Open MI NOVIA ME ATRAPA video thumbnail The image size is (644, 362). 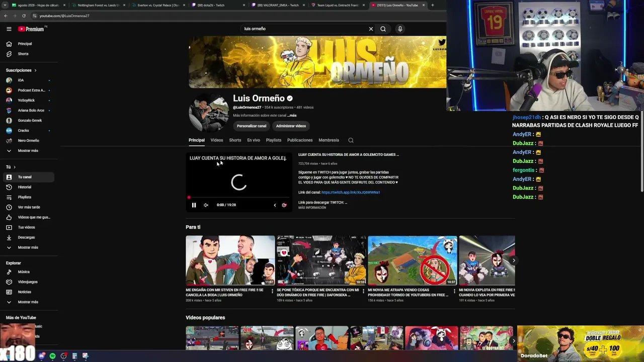(x=413, y=260)
